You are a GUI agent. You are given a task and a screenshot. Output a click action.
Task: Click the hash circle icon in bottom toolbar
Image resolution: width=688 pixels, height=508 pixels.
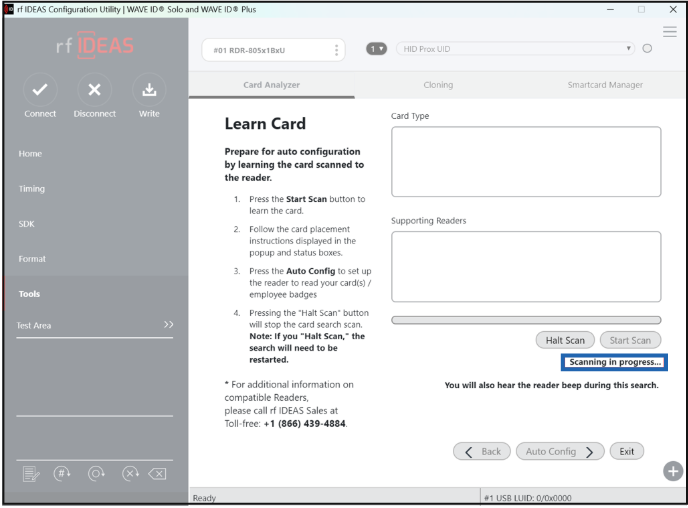coord(62,473)
